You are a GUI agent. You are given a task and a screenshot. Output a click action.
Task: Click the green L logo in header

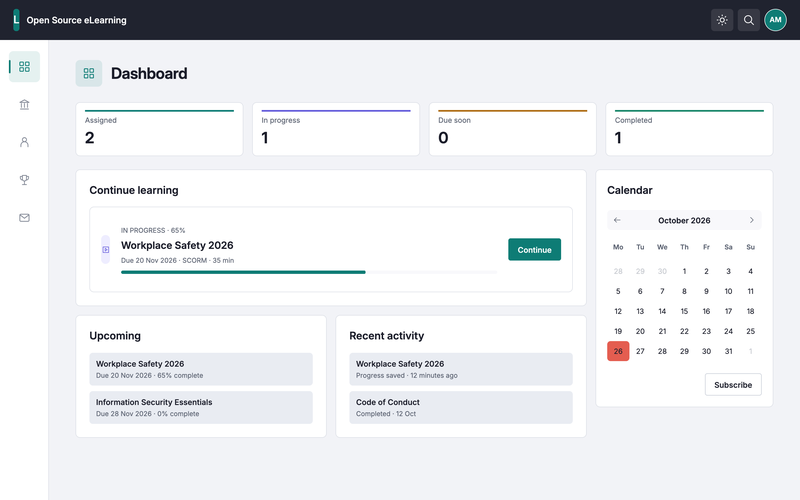pos(16,20)
